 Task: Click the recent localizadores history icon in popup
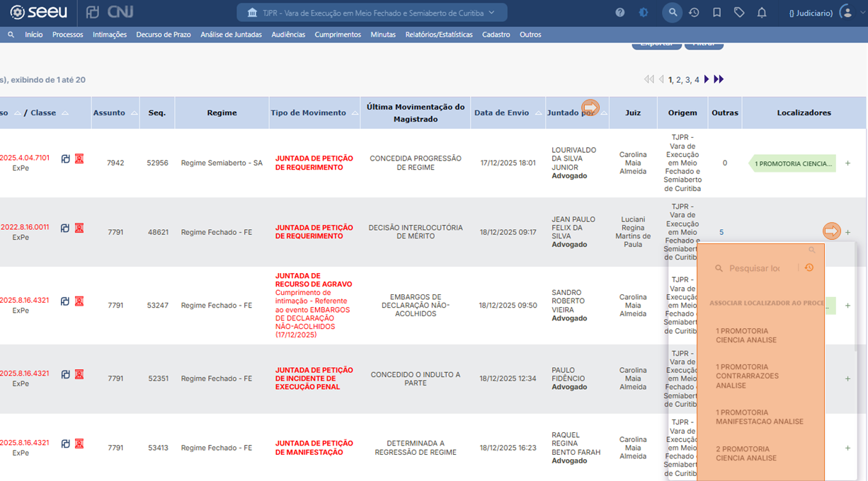(809, 268)
